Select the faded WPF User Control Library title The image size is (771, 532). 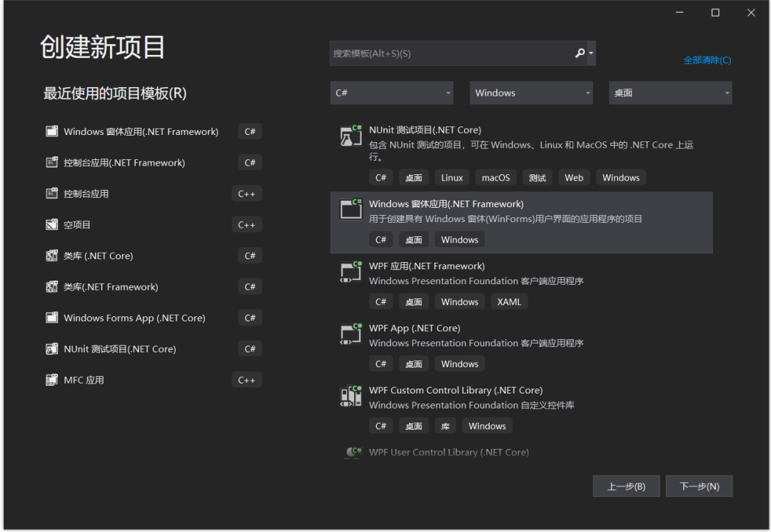(x=449, y=452)
